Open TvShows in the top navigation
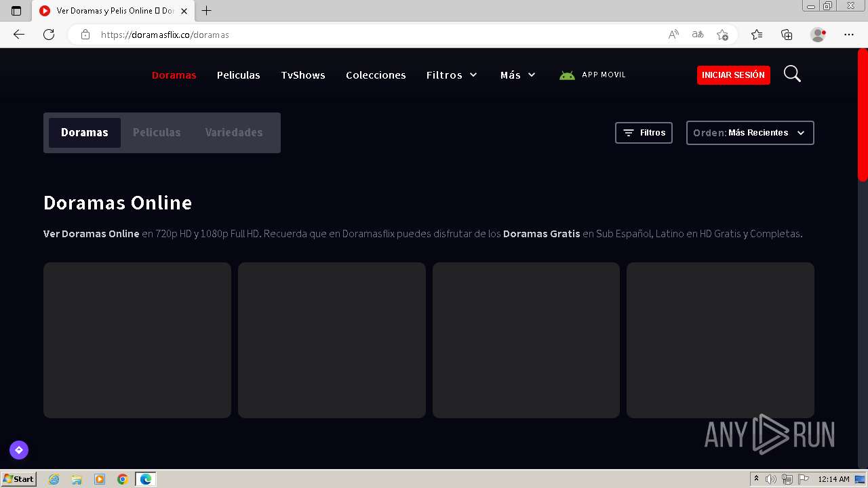The width and height of the screenshot is (868, 488). [303, 75]
